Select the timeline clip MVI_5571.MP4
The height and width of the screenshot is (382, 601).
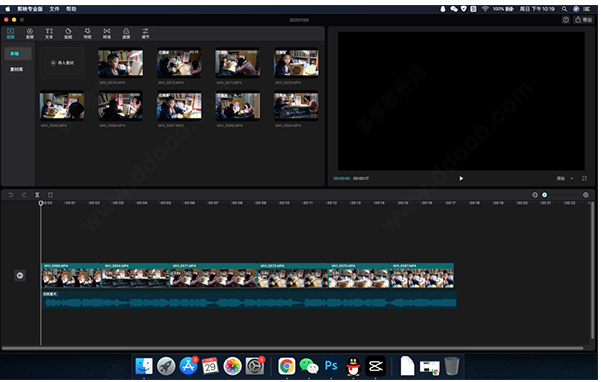213,275
